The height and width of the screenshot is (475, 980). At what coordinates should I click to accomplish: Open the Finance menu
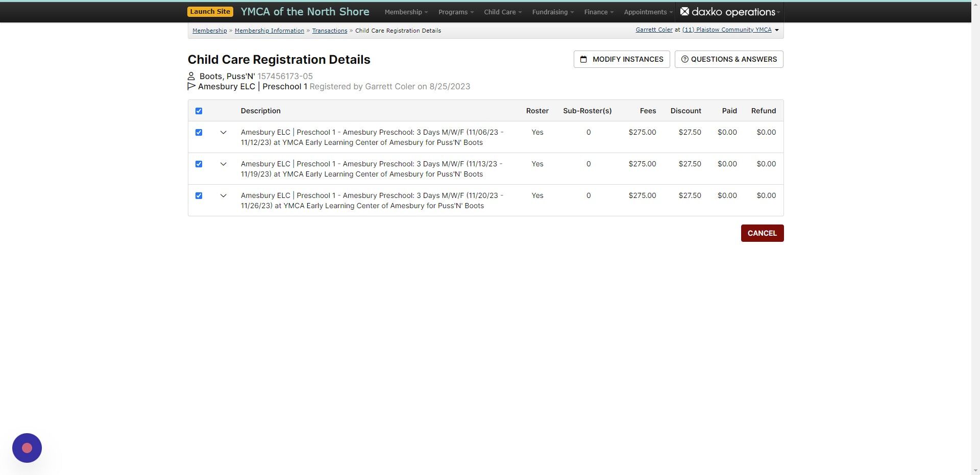597,12
